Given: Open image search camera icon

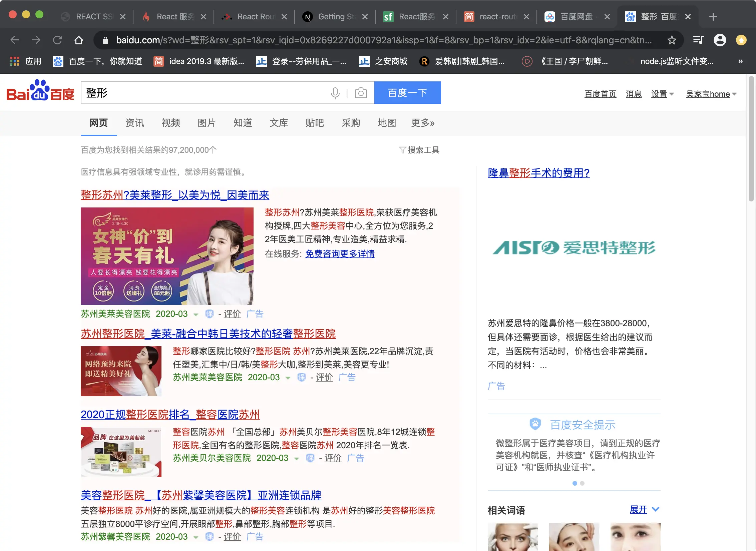Looking at the screenshot, I should pyautogui.click(x=361, y=93).
